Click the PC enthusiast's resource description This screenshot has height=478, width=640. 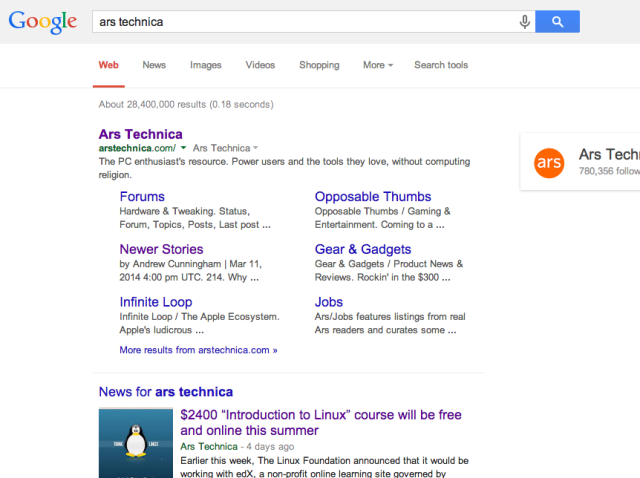(284, 168)
